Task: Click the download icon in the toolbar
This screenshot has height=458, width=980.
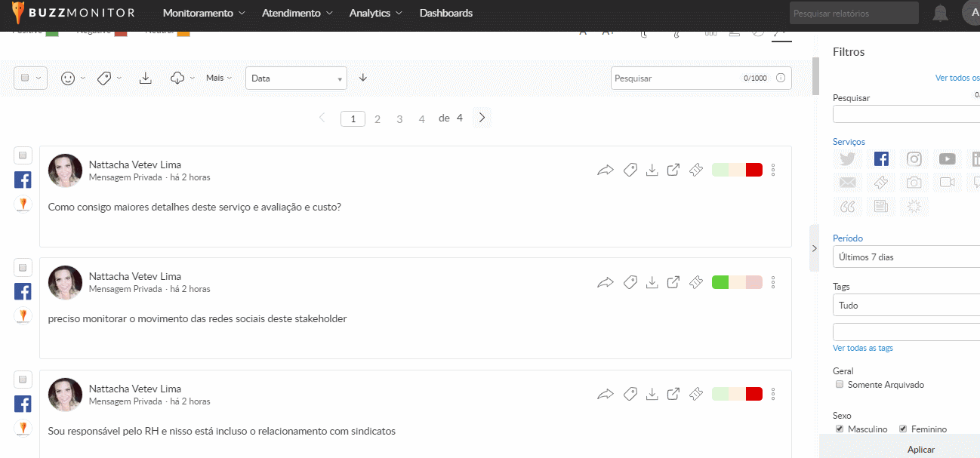Action: pos(146,78)
